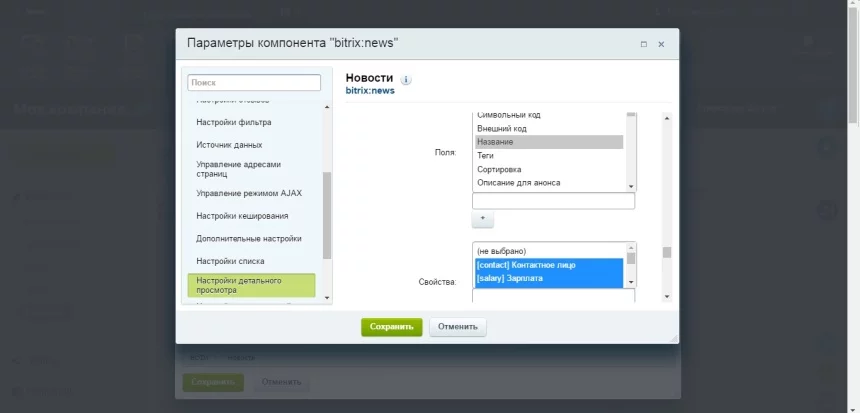Open Управление режимом AJAX section
Image resolution: width=860 pixels, height=413 pixels.
point(249,193)
